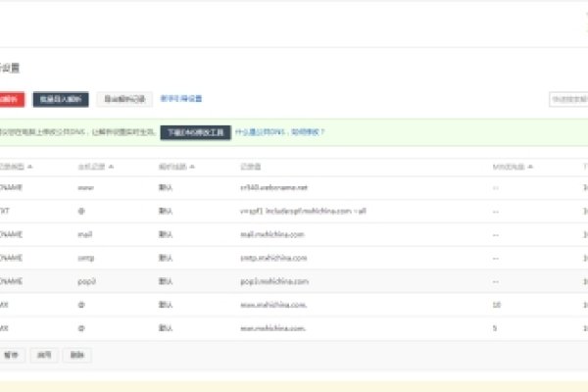Click the MX priority 10 value
The width and height of the screenshot is (588, 392).
pos(497,305)
